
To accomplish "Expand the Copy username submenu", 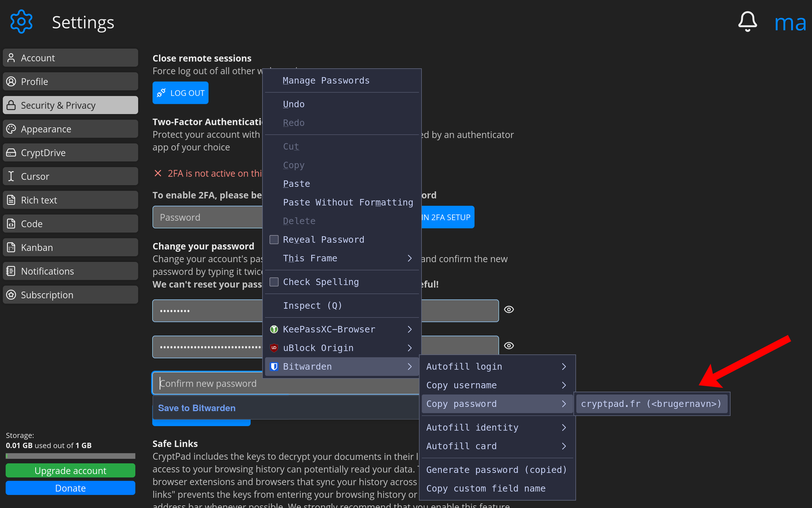I will coord(462,385).
